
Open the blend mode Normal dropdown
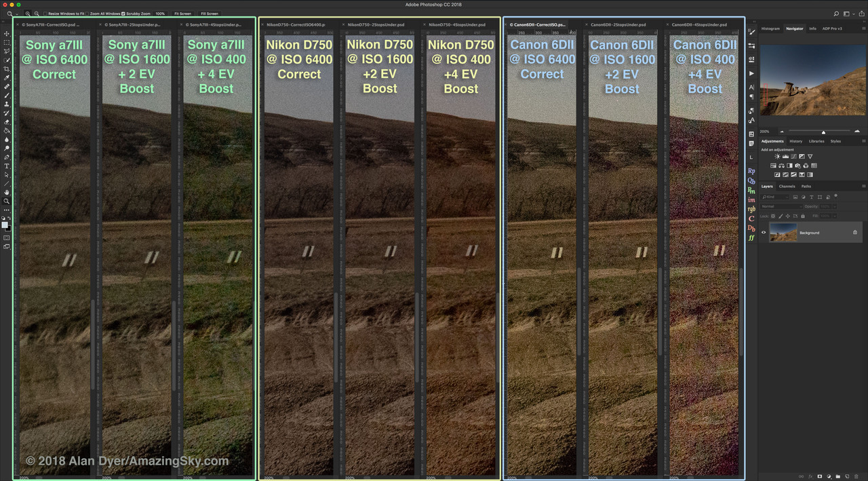(x=782, y=206)
